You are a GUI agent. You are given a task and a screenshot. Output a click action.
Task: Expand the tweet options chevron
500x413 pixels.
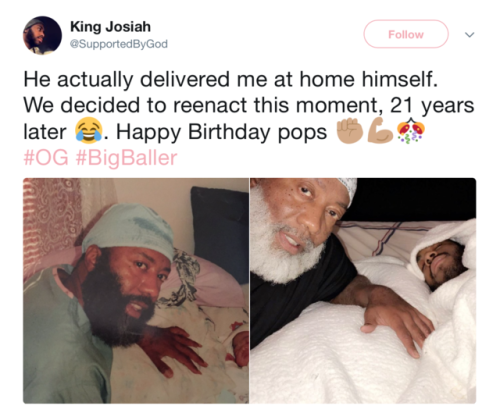click(x=469, y=35)
